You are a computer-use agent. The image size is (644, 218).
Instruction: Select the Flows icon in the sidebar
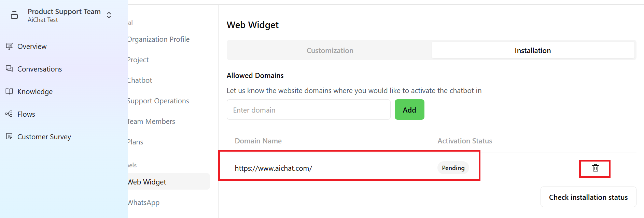9,114
